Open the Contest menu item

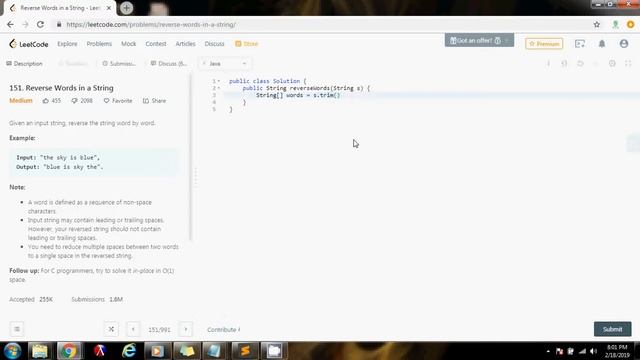156,44
